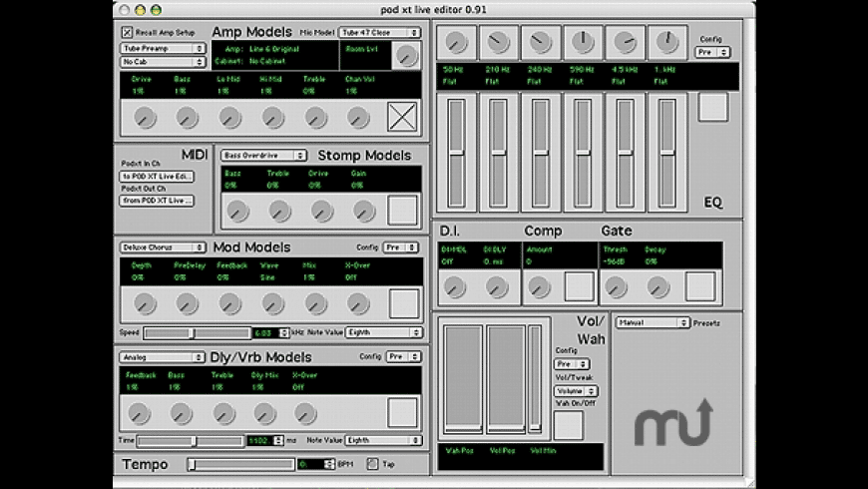The height and width of the screenshot is (489, 868).
Task: Click the 'to POD XT Live Edi..' MIDI button
Action: [158, 177]
